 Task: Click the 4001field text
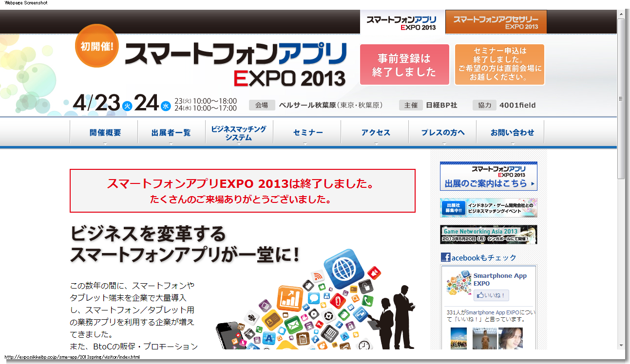[x=517, y=105]
